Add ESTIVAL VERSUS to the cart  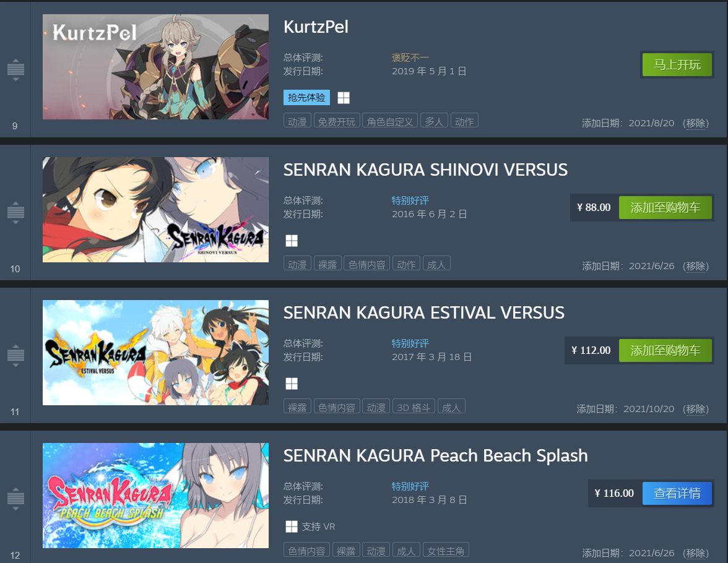point(665,350)
